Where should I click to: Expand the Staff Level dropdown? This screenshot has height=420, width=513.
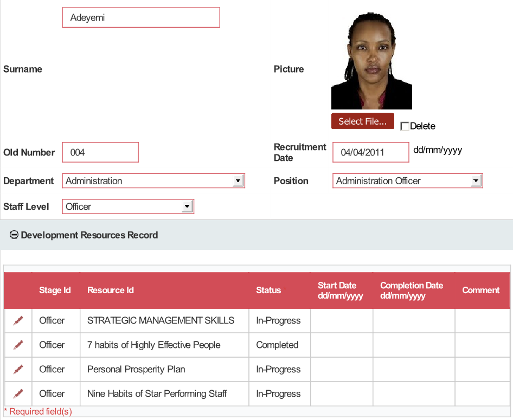187,206
